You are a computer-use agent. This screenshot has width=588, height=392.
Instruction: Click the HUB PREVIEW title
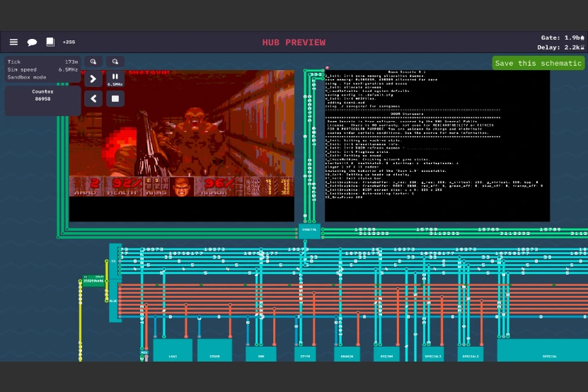click(294, 42)
